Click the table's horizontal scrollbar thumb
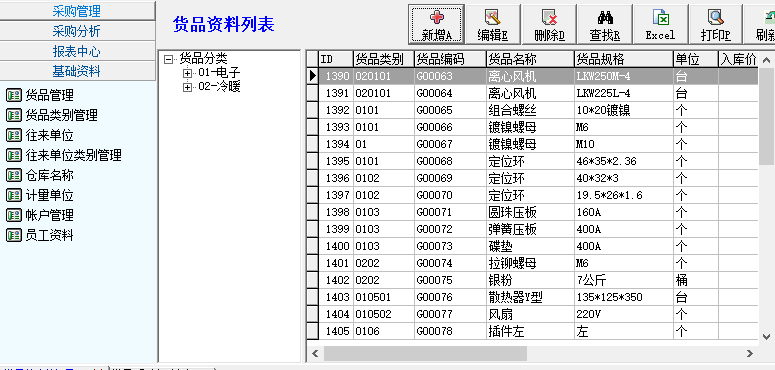 coord(425,353)
